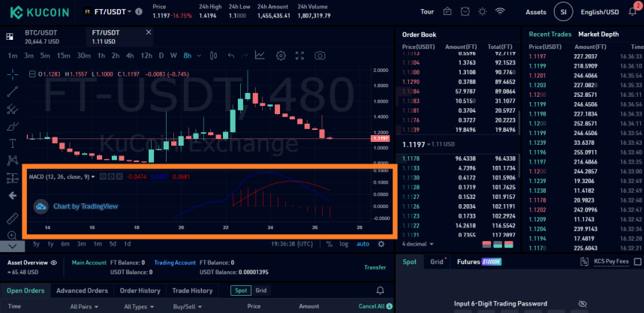
Task: Open the Order History tab
Action: coord(140,290)
